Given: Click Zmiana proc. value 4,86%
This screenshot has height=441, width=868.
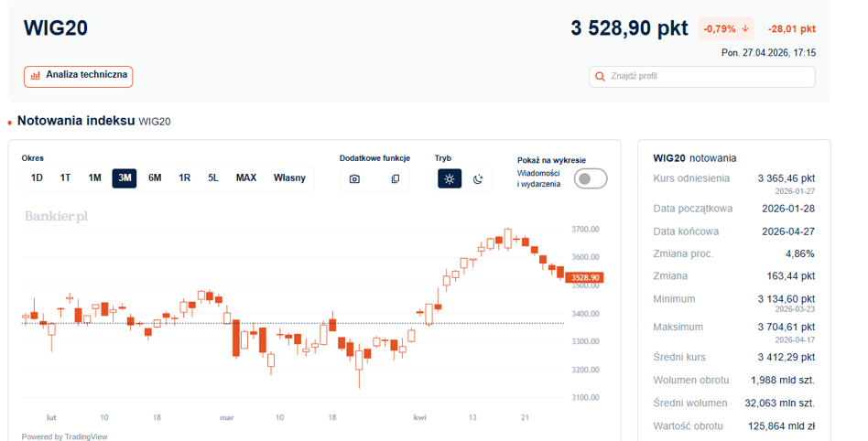Looking at the screenshot, I should click(800, 254).
